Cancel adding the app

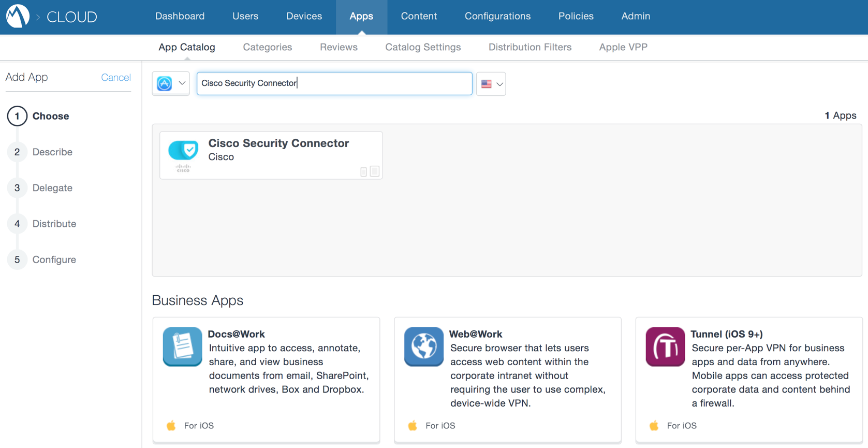coord(115,77)
